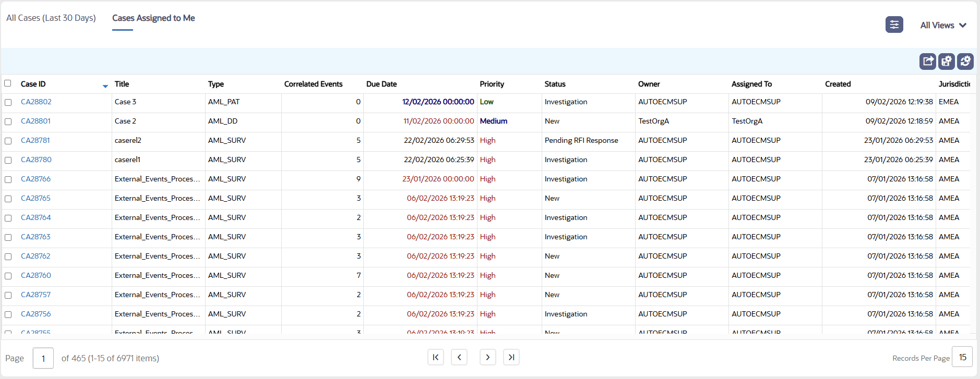Check the box for CA28762 row

pyautogui.click(x=8, y=256)
